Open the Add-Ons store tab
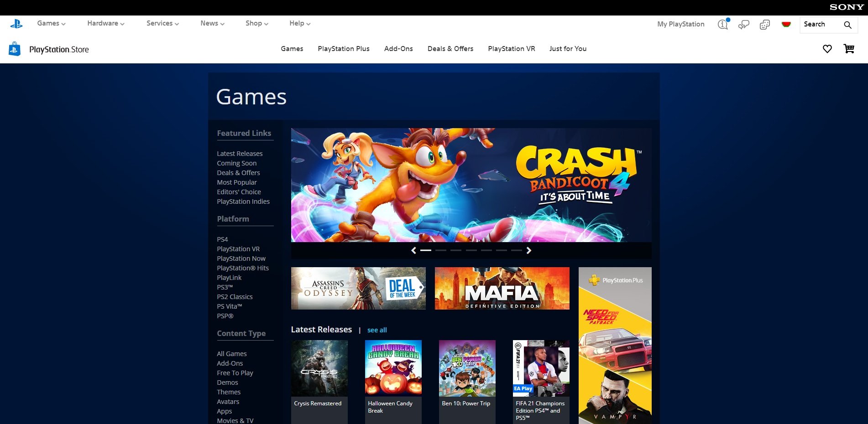 point(398,49)
